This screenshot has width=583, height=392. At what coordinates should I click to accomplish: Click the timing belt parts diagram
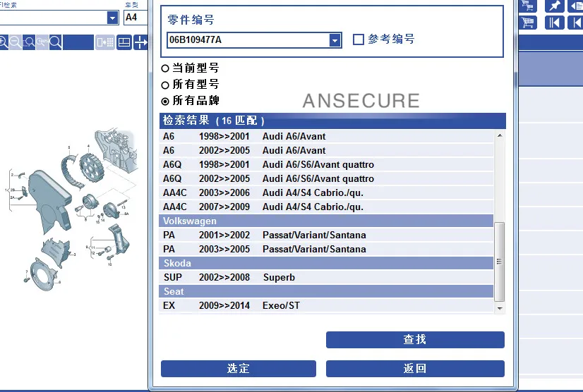click(73, 209)
